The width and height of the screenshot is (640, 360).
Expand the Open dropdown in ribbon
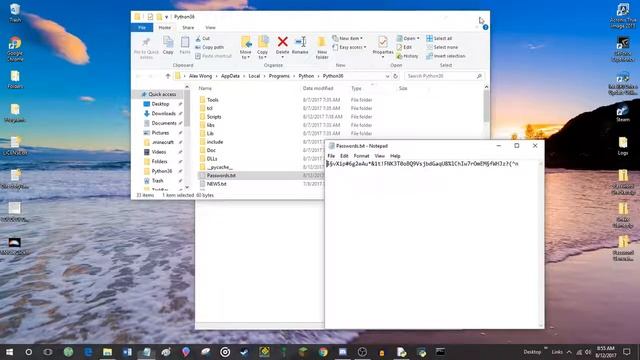click(408, 38)
